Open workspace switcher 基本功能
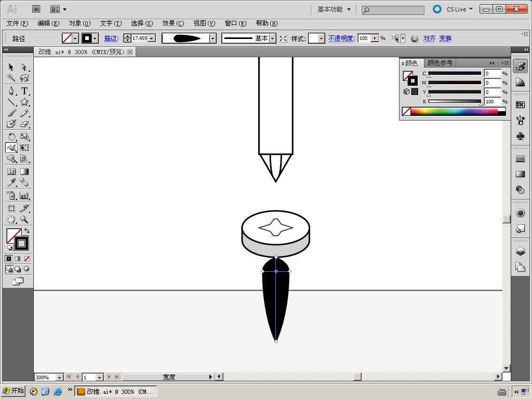 pos(334,9)
